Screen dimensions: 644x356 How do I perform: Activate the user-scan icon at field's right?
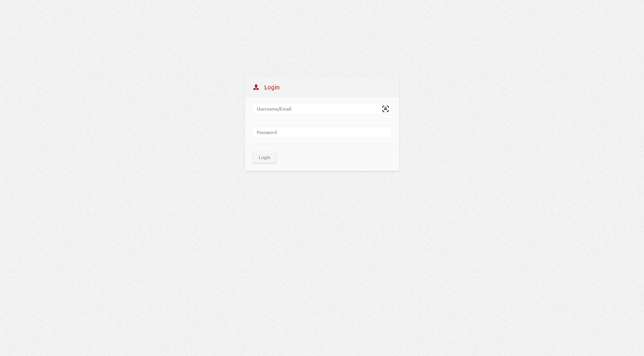pyautogui.click(x=385, y=109)
